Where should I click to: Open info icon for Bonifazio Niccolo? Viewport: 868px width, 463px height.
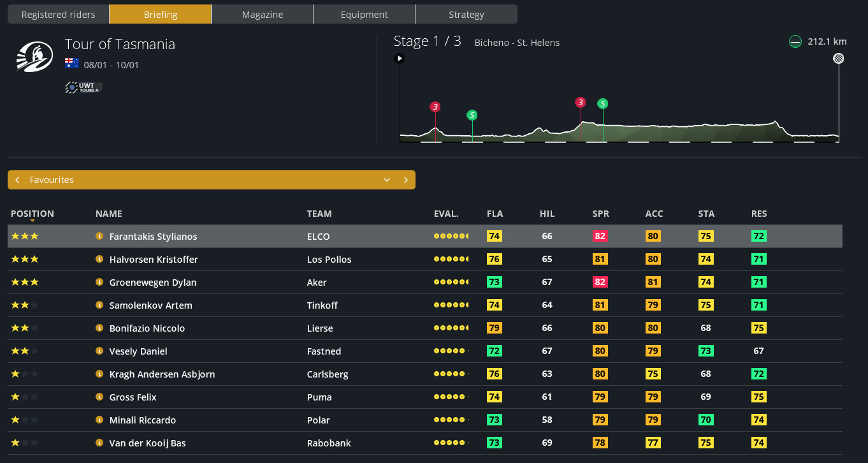99,328
